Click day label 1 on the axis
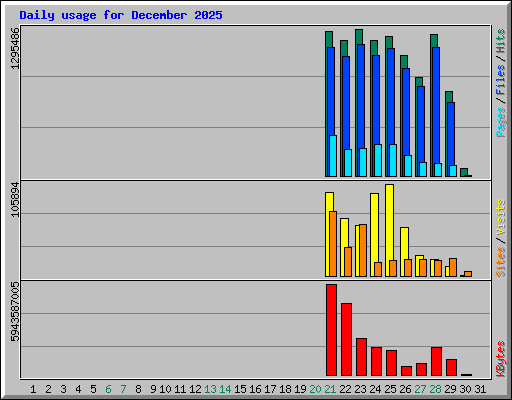This screenshot has width=512, height=400. pyautogui.click(x=33, y=389)
